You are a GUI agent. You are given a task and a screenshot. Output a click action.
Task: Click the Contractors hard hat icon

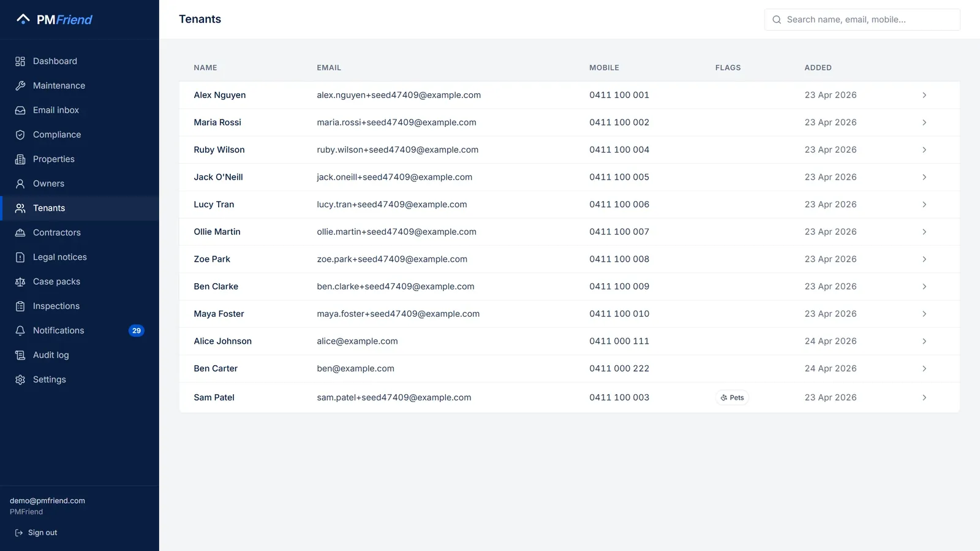[20, 233]
